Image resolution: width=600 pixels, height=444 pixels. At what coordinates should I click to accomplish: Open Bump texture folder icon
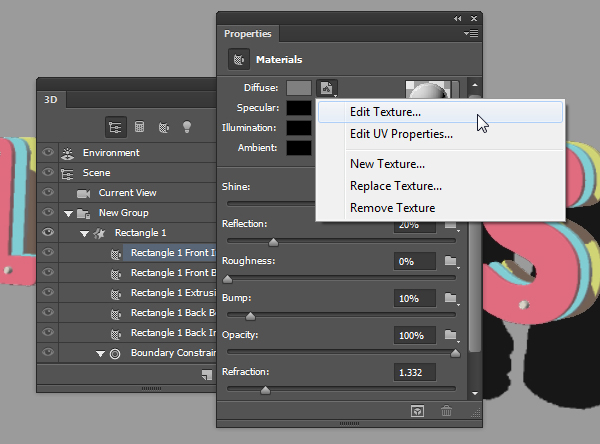pyautogui.click(x=451, y=298)
